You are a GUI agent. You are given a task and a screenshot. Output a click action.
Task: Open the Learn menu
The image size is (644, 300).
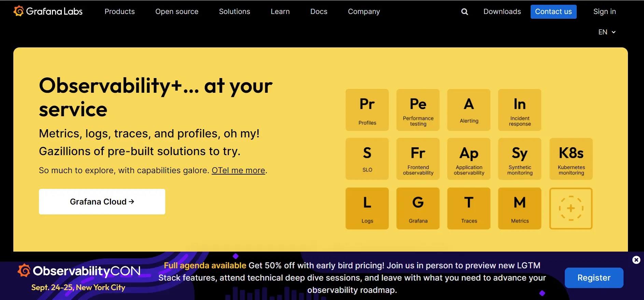280,12
